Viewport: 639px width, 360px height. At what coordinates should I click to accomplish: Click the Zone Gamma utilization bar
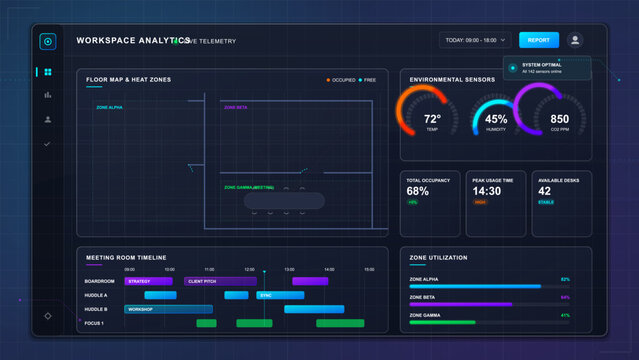click(489, 322)
